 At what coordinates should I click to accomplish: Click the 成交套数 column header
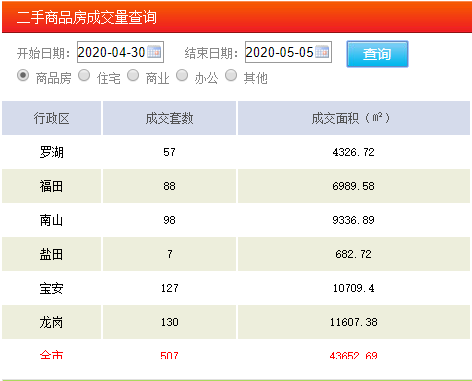169,118
